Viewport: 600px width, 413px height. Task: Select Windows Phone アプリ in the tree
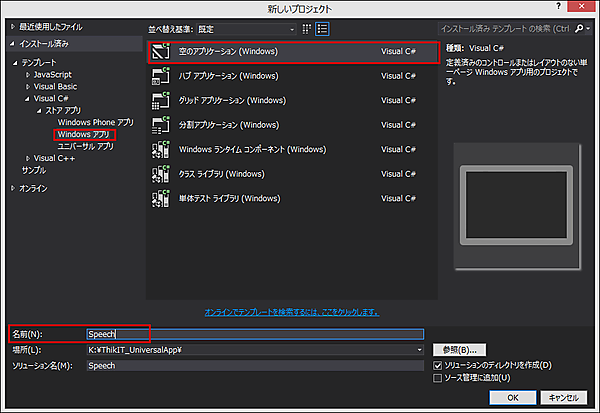96,122
